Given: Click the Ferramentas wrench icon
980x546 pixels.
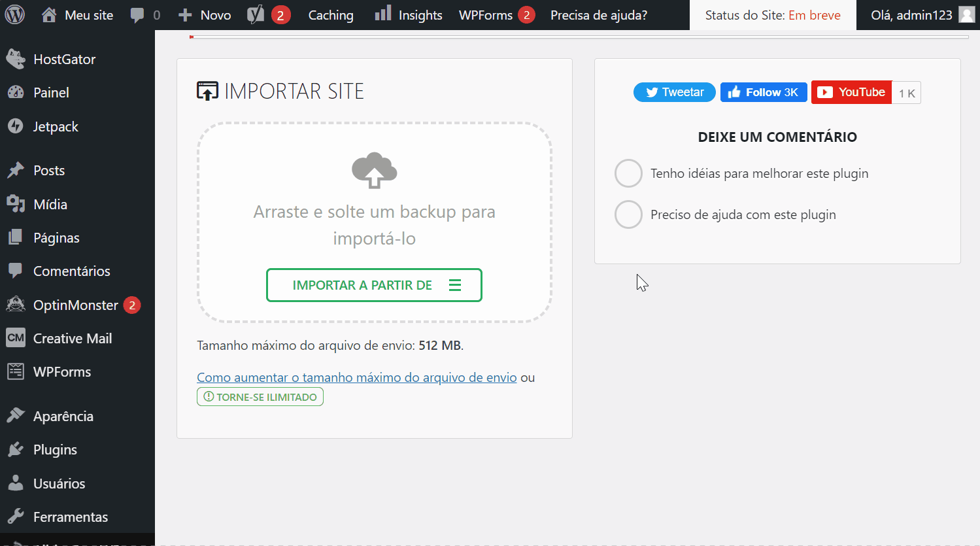Looking at the screenshot, I should [16, 517].
